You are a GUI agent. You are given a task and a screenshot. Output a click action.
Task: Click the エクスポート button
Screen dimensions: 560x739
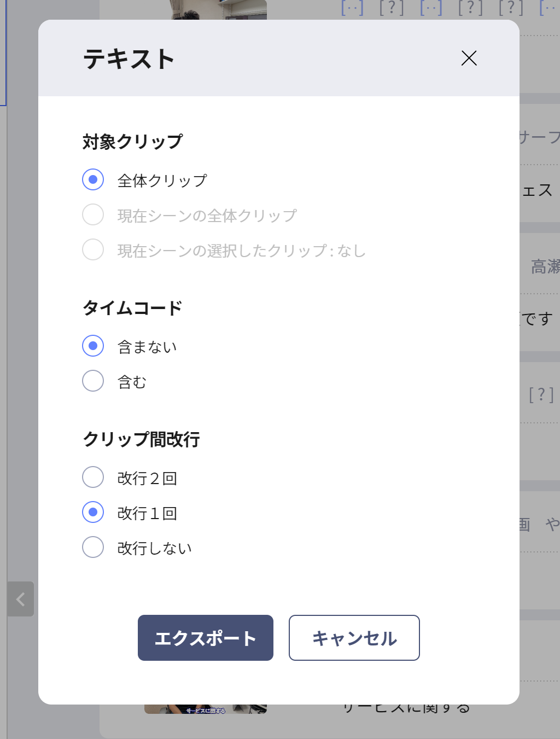(x=206, y=638)
